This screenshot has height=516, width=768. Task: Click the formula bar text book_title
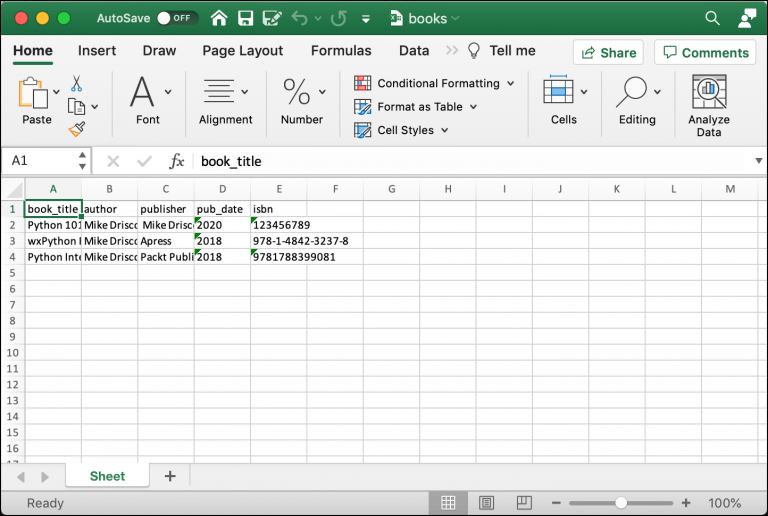(231, 162)
